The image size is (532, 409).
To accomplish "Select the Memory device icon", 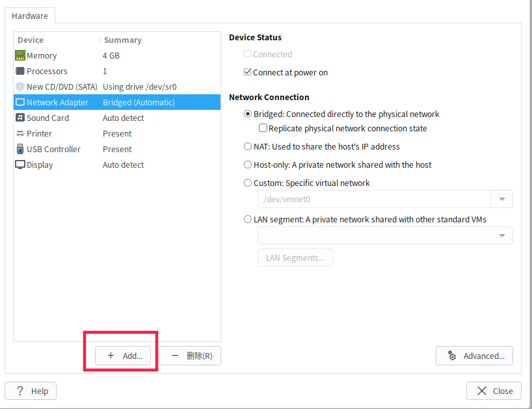I will click(20, 55).
